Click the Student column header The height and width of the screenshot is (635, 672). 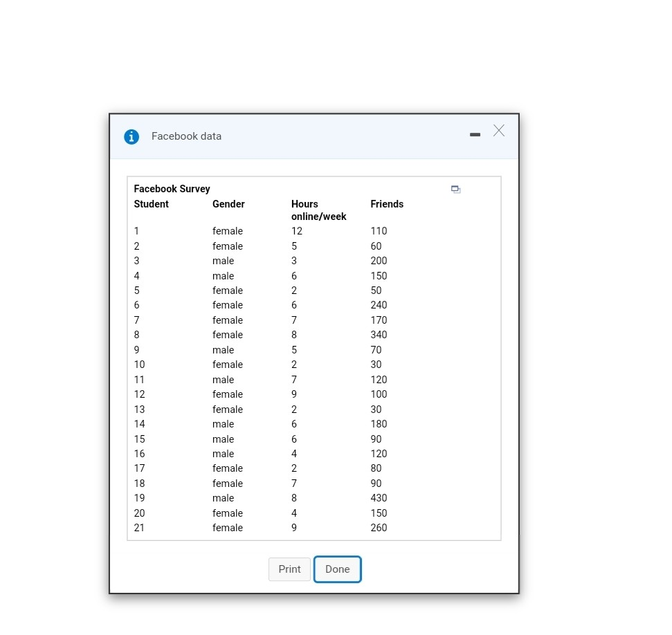point(152,204)
